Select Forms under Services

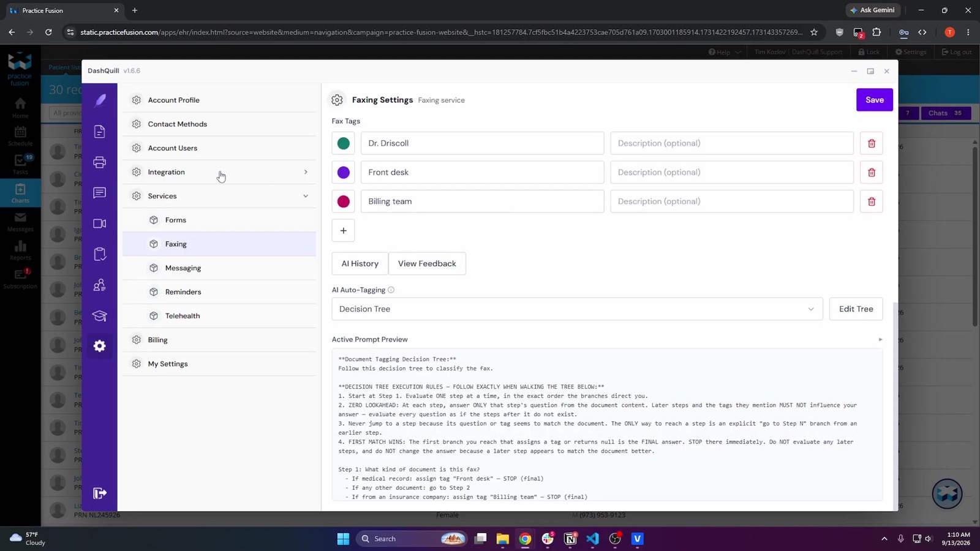tap(219, 220)
